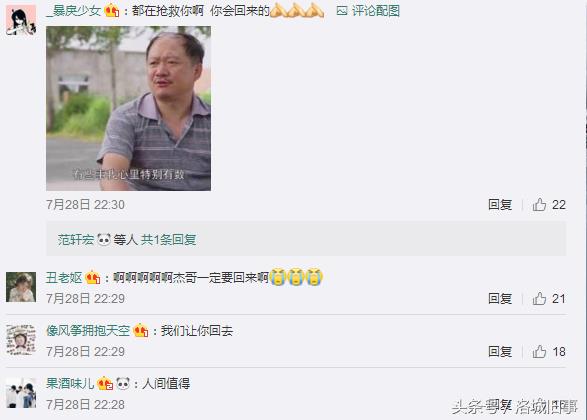Expand 共1条回复 replies
The image size is (587, 420).
(x=168, y=240)
